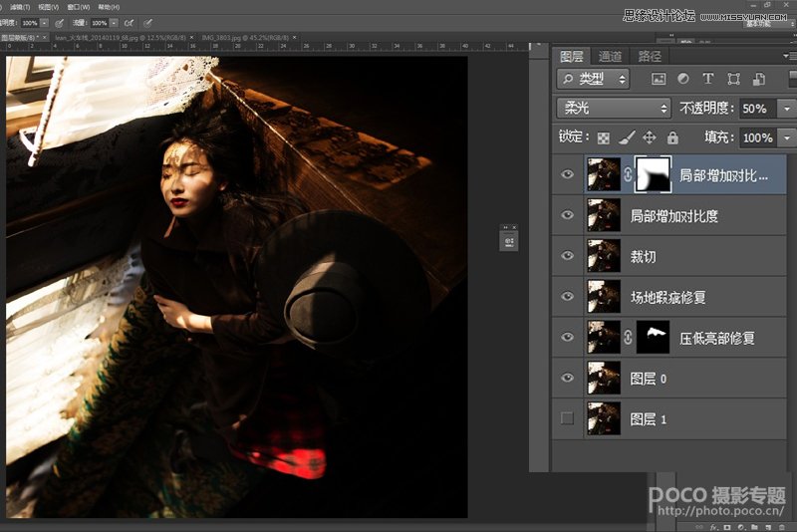Select layer name 压低高部修复
This screenshot has width=797, height=532.
tap(716, 338)
